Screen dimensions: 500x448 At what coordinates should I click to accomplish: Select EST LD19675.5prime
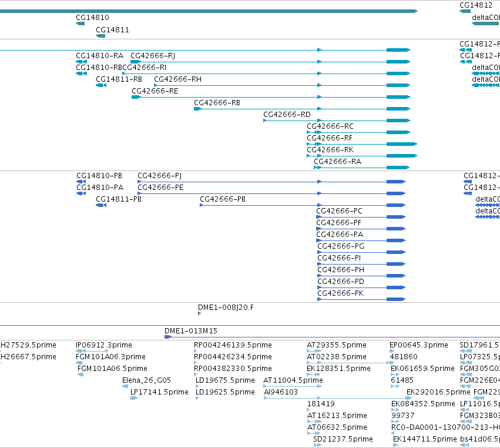pyautogui.click(x=225, y=380)
